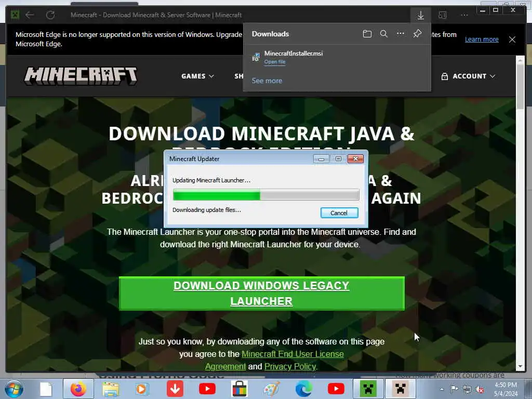Show hidden system tray icons

point(442,389)
